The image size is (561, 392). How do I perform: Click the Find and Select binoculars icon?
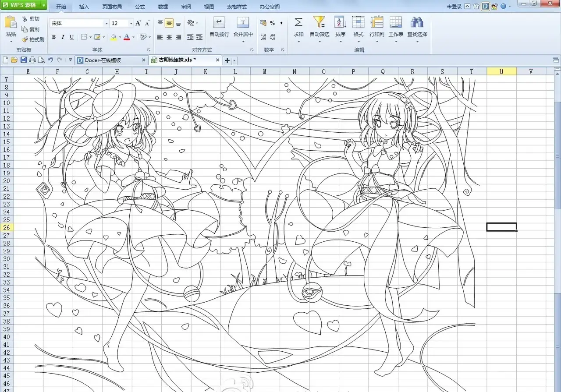(417, 22)
